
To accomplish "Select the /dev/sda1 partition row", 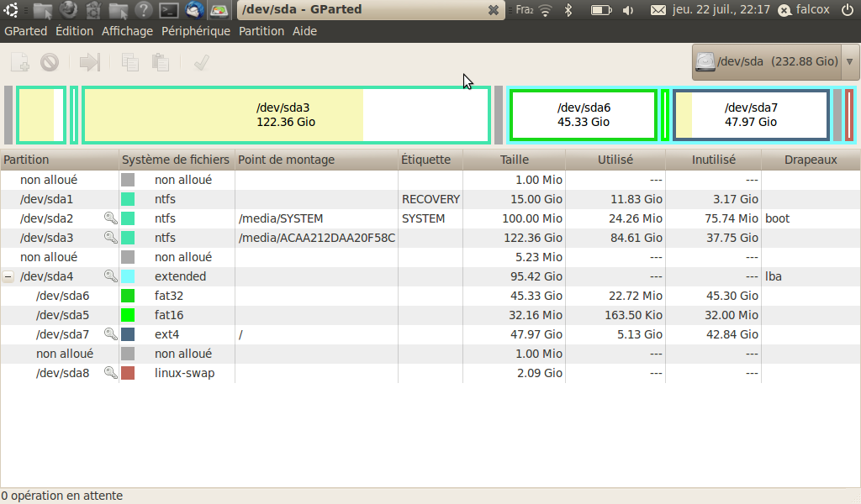I will pos(430,199).
